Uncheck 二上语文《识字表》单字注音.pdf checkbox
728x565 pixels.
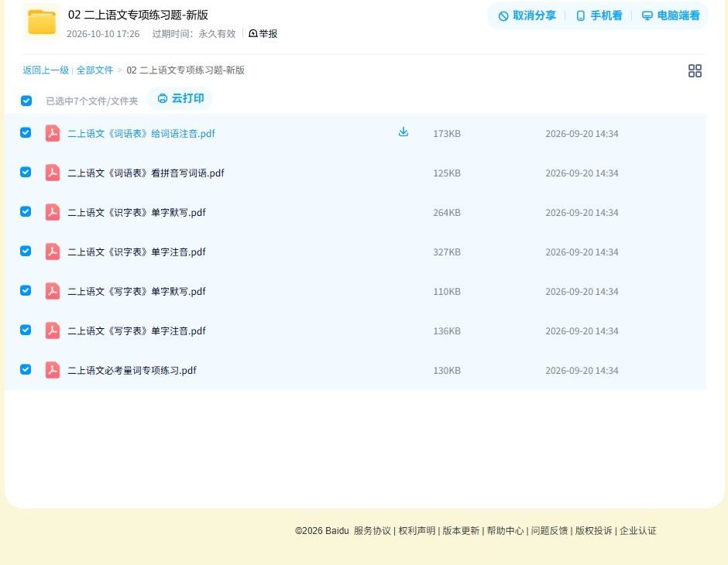[26, 251]
